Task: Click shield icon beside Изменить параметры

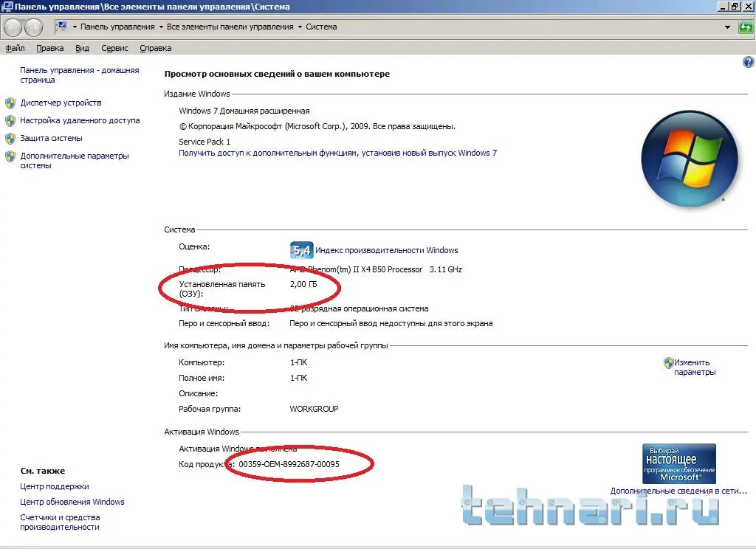Action: coord(668,362)
